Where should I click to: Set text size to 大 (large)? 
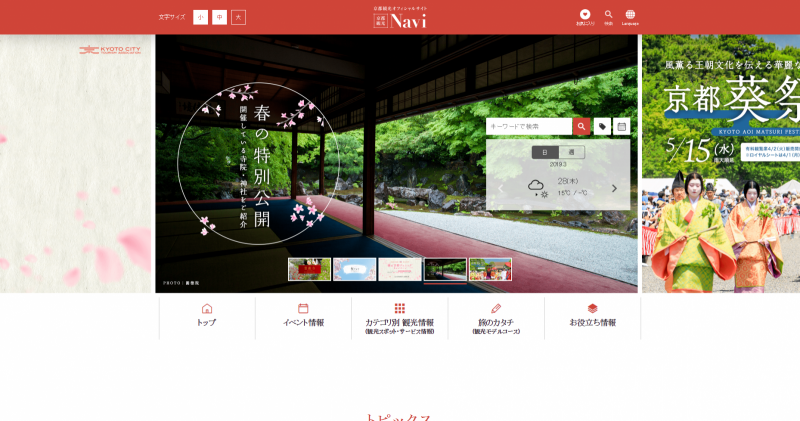tap(238, 17)
